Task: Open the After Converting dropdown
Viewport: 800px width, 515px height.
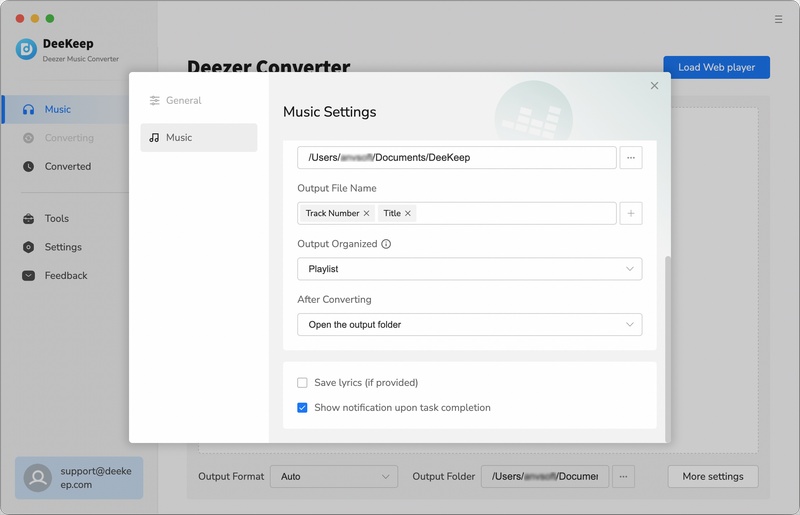Action: [469, 325]
